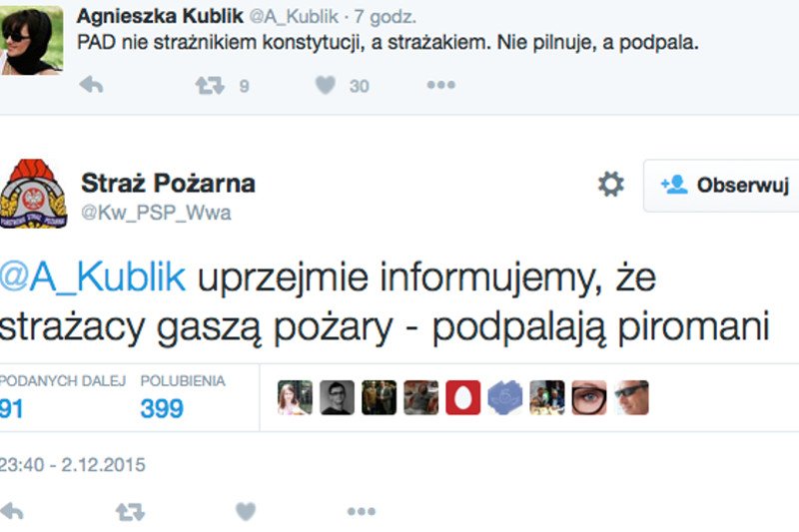Reply to Agnieszka Kublik's tweet
The image size is (799, 532).
pyautogui.click(x=92, y=86)
